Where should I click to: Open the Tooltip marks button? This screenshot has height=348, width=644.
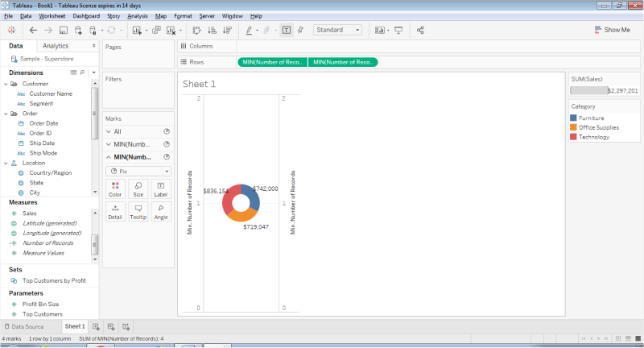pyautogui.click(x=138, y=212)
